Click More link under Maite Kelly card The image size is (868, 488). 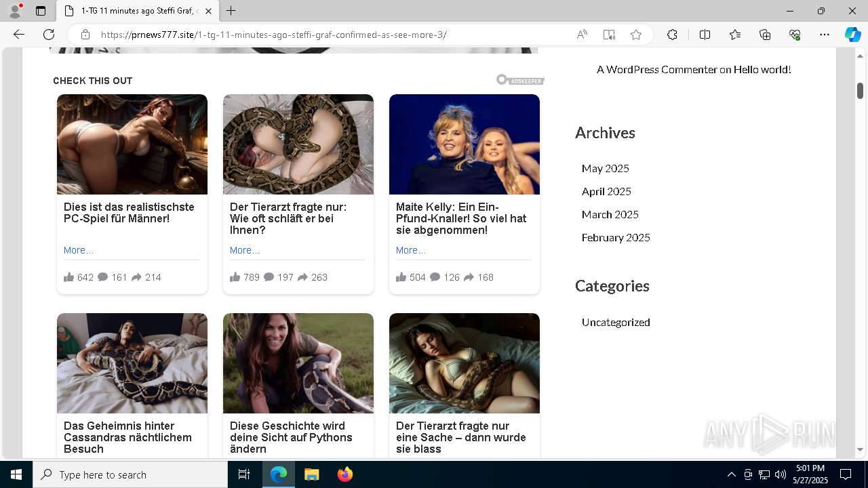411,250
